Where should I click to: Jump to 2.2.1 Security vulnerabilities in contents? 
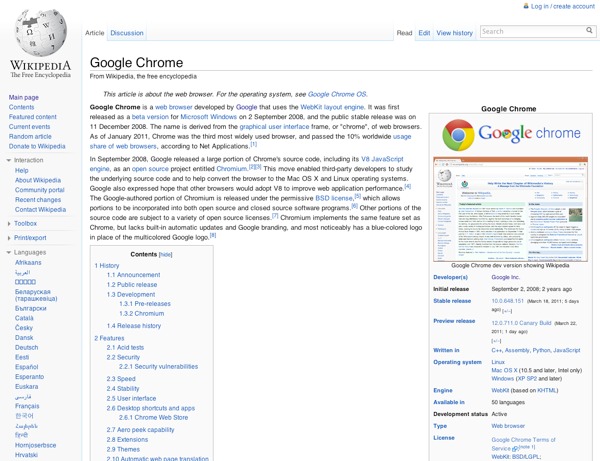[158, 367]
